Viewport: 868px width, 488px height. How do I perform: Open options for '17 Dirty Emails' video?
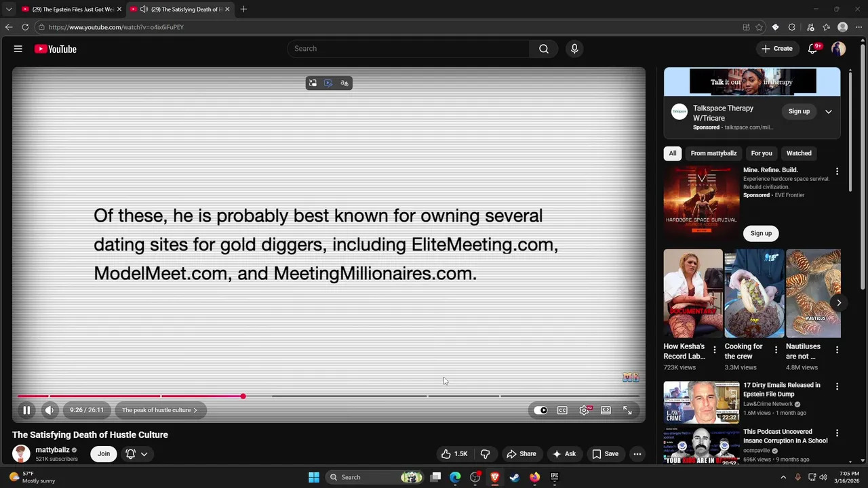click(x=837, y=386)
